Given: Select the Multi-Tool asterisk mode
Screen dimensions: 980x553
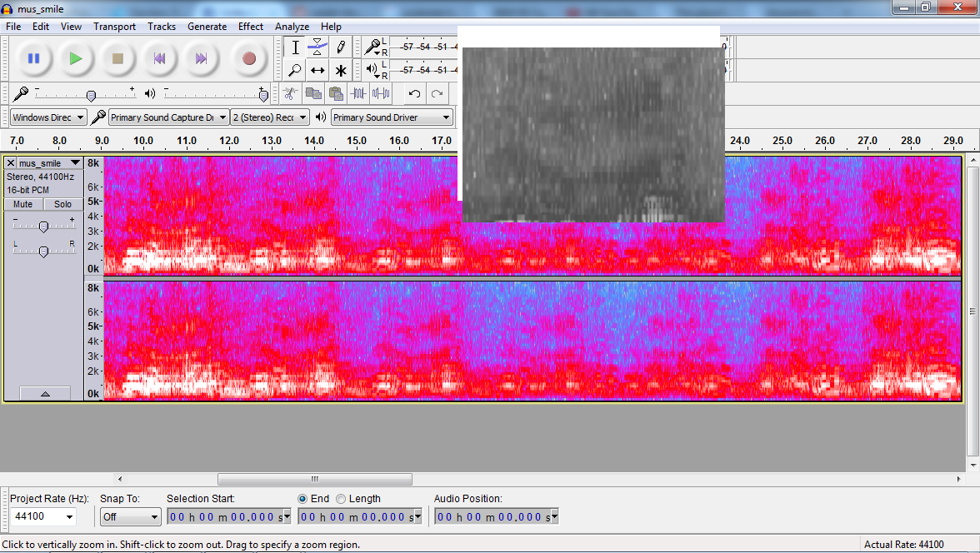Looking at the screenshot, I should click(x=341, y=71).
